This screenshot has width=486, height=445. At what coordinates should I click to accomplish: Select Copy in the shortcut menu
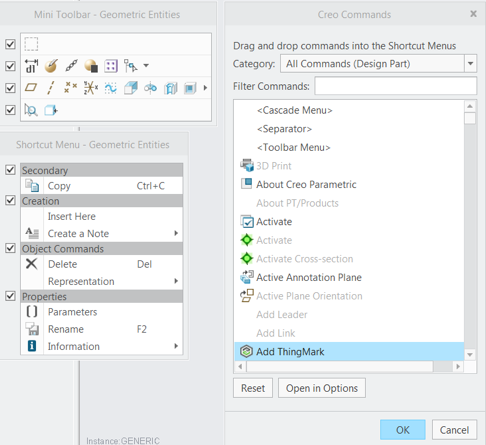tap(102, 186)
